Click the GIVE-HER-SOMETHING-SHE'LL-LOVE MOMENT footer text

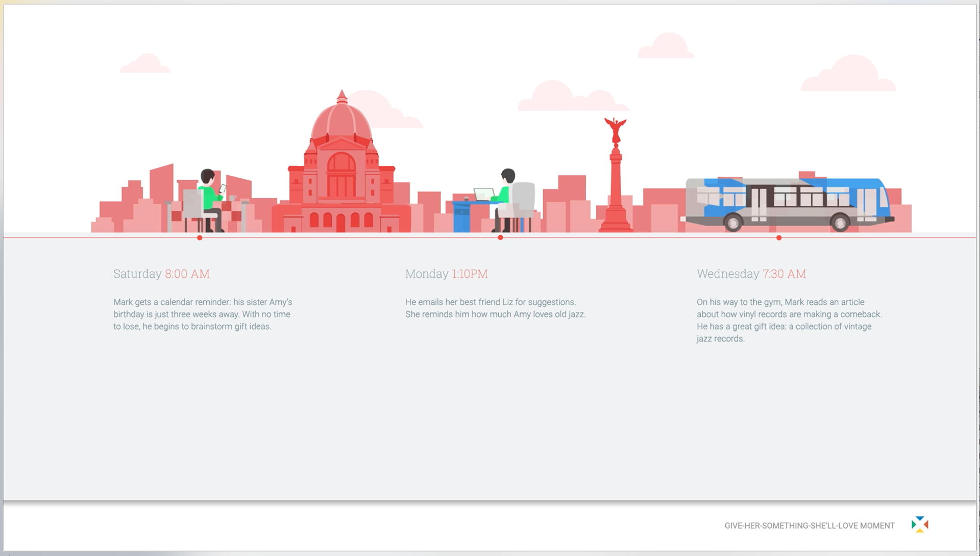810,525
